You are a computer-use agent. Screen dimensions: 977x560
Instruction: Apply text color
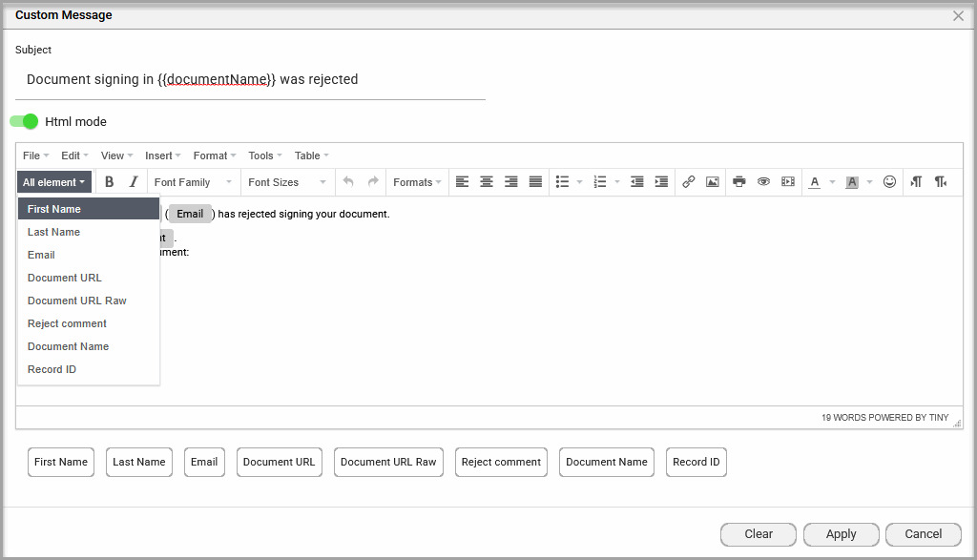(x=815, y=182)
